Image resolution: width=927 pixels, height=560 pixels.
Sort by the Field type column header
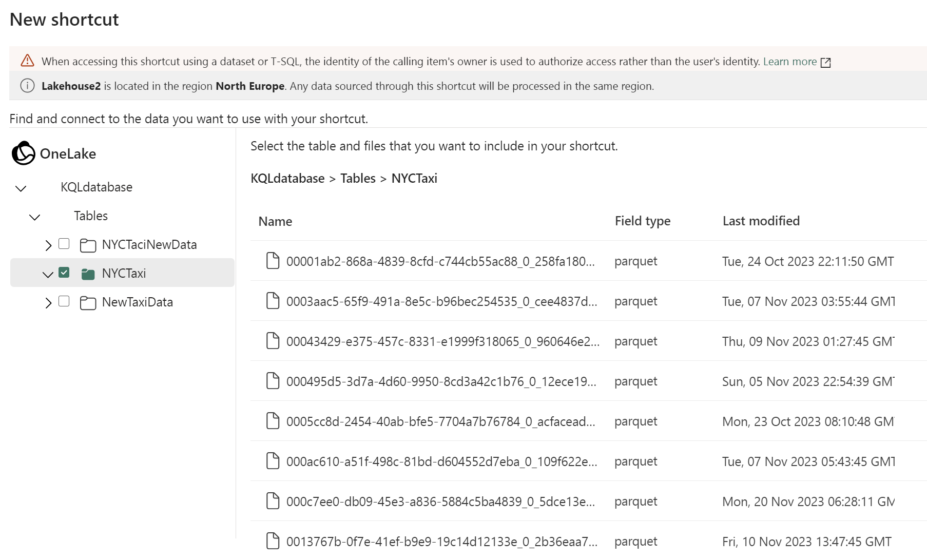coord(643,221)
